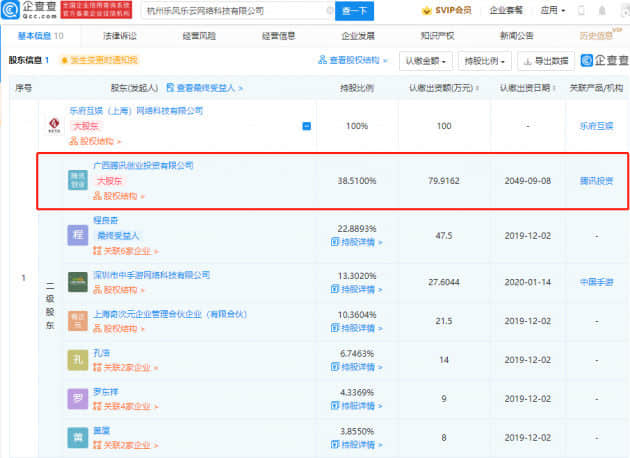Click orange 发生变更时通知我 tag
Image resolution: width=630 pixels, height=458 pixels.
tap(99, 60)
